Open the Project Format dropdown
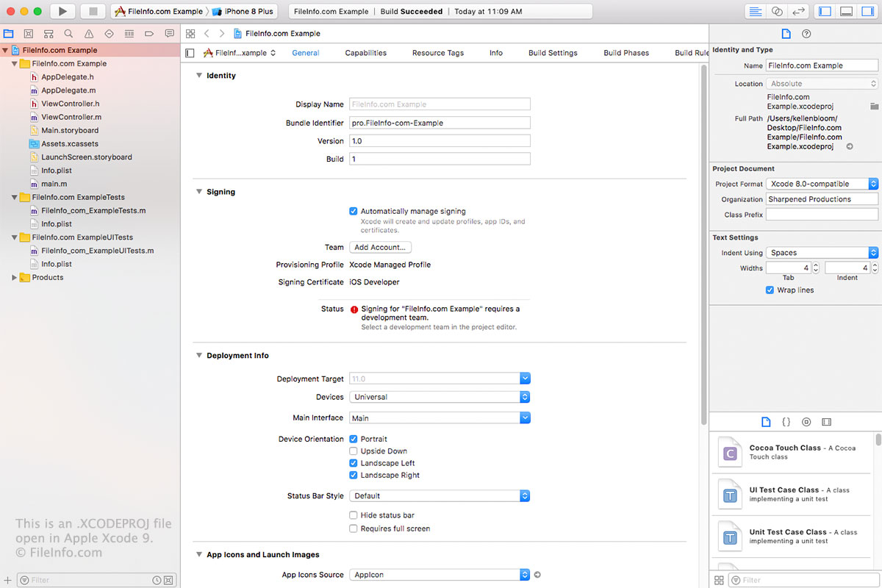The height and width of the screenshot is (588, 882). pos(822,184)
